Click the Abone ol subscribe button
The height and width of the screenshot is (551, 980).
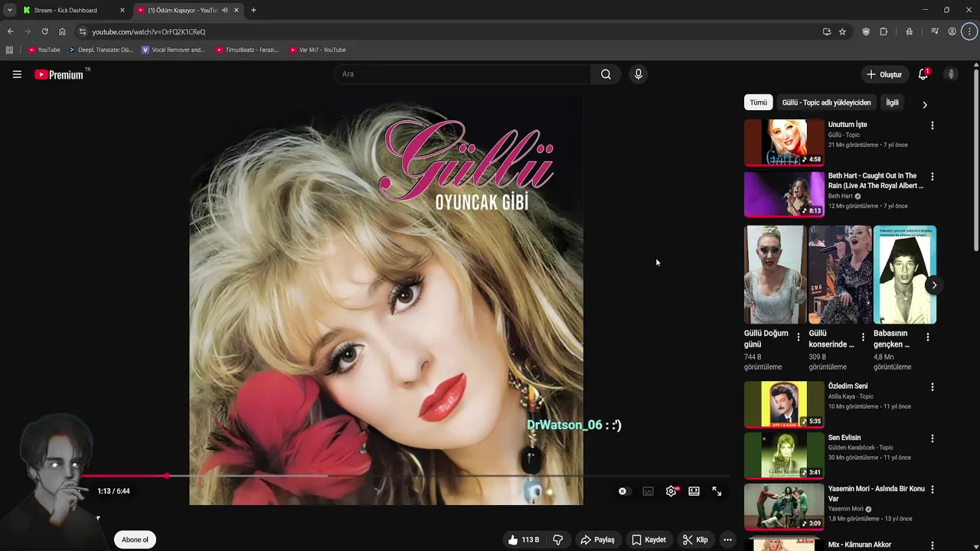[135, 540]
